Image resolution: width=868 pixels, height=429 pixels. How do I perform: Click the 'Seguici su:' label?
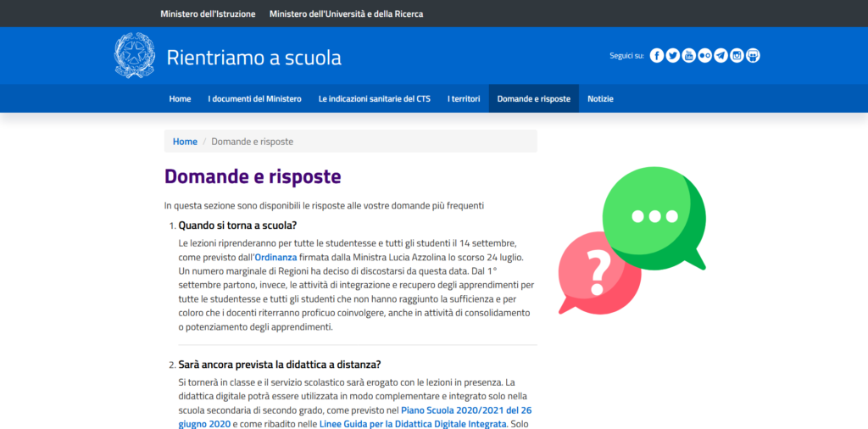pos(626,55)
